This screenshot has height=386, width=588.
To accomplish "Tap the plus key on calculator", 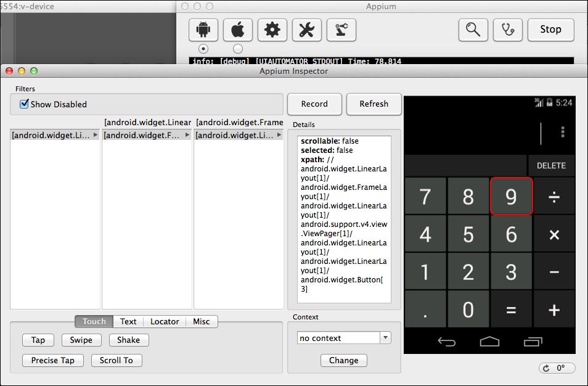I will (554, 309).
